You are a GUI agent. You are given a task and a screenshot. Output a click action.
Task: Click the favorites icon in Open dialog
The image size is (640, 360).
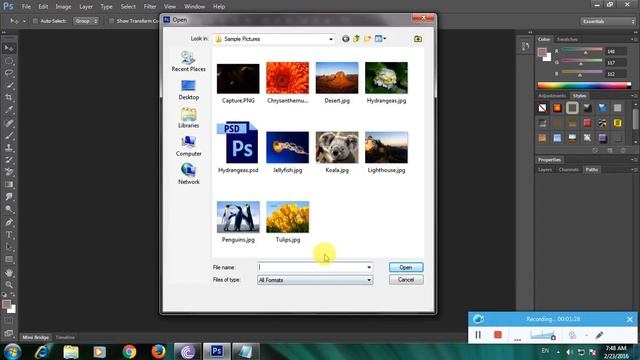pos(418,39)
